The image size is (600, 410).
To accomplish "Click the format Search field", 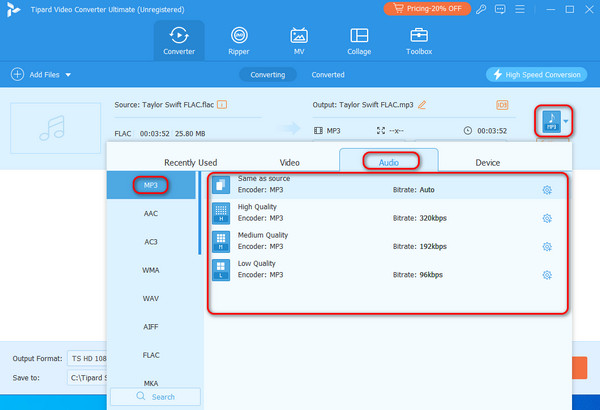I will [x=155, y=397].
